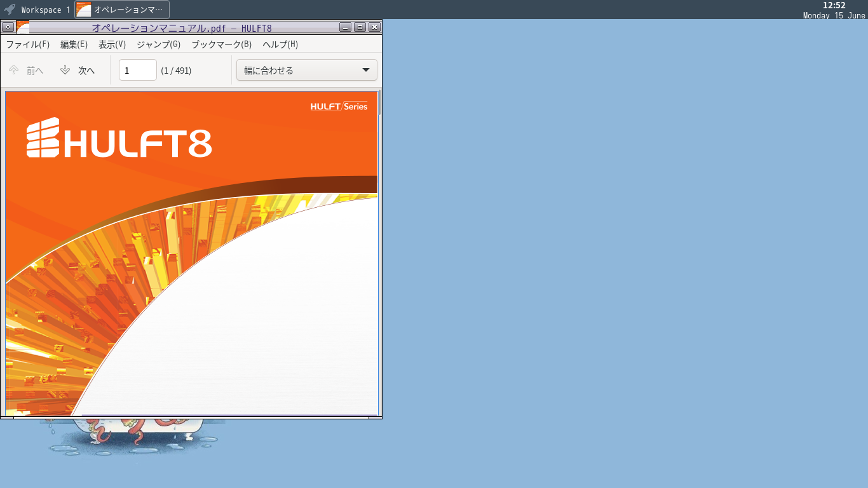Expand the 幅に合わせる zoom dropdown
Viewport: 868px width, 488px height.
(307, 70)
